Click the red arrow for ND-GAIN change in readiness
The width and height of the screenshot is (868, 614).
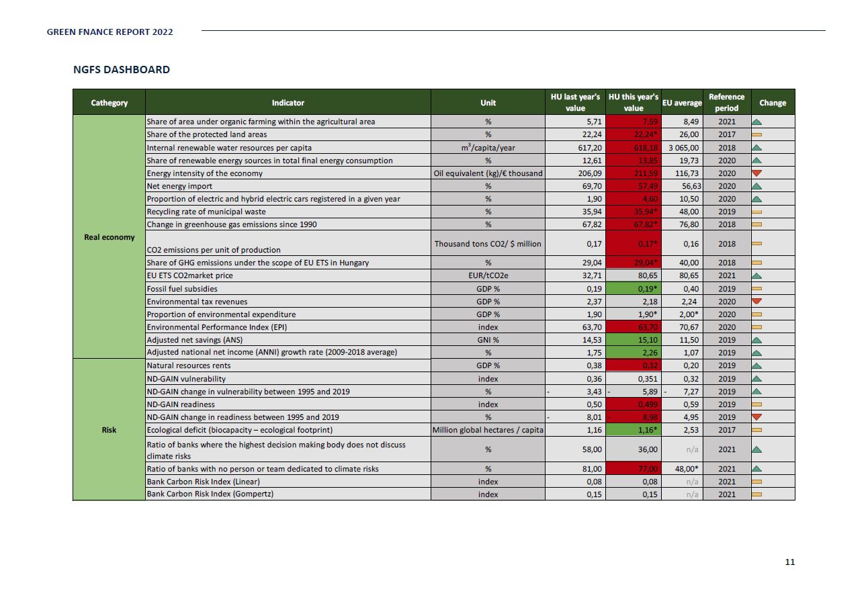click(756, 417)
